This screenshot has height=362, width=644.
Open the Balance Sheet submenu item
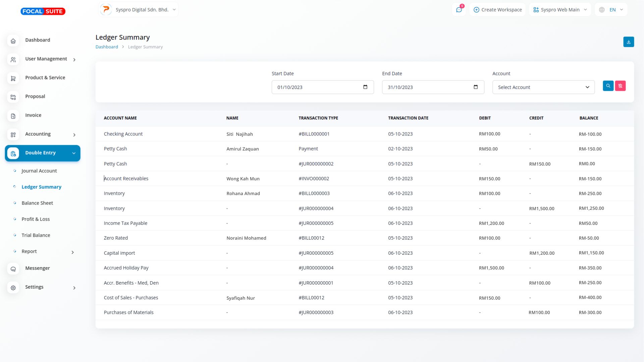click(x=37, y=203)
